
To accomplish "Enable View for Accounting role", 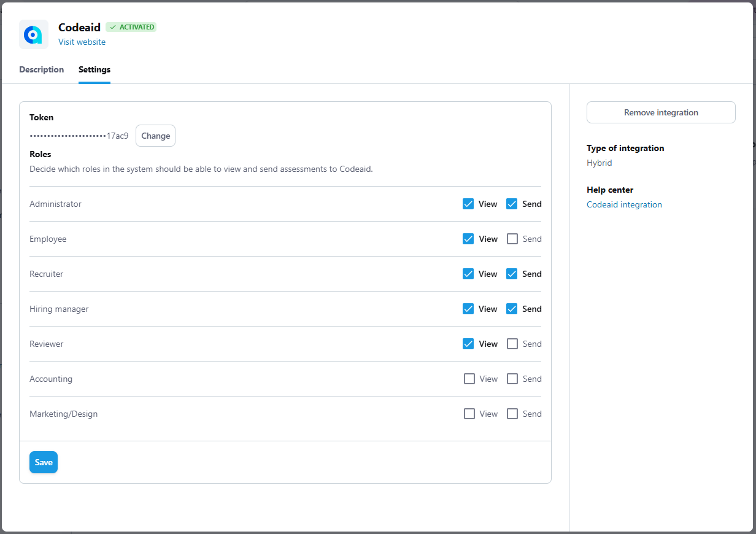I will pyautogui.click(x=469, y=379).
